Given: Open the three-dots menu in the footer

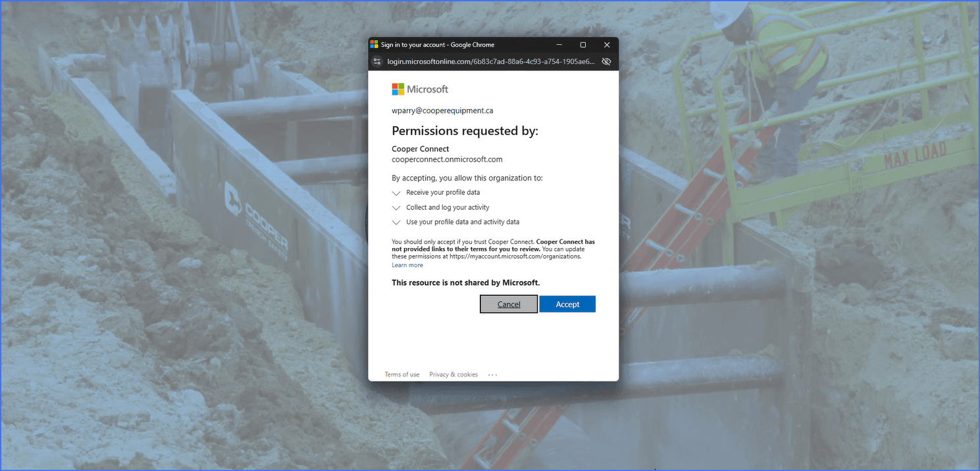Looking at the screenshot, I should [492, 375].
